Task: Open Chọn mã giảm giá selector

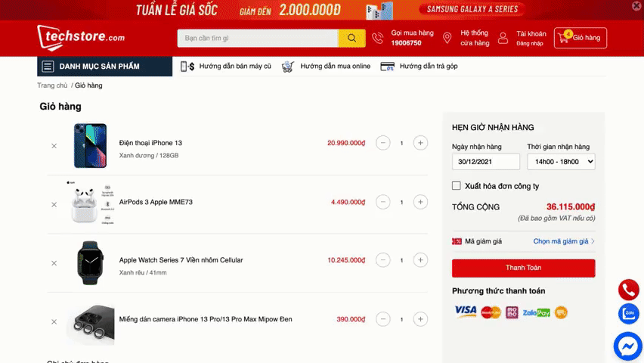Action: point(564,241)
